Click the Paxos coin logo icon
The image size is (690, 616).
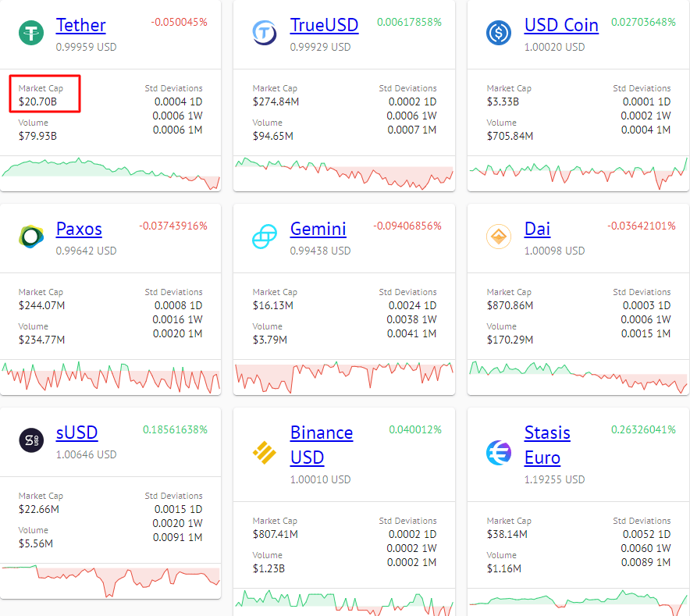coord(31,237)
